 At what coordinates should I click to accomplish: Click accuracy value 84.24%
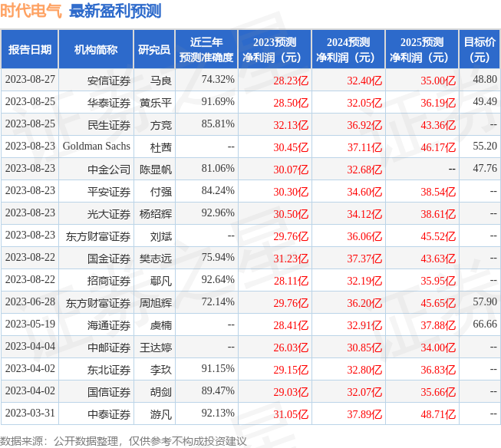click(218, 191)
